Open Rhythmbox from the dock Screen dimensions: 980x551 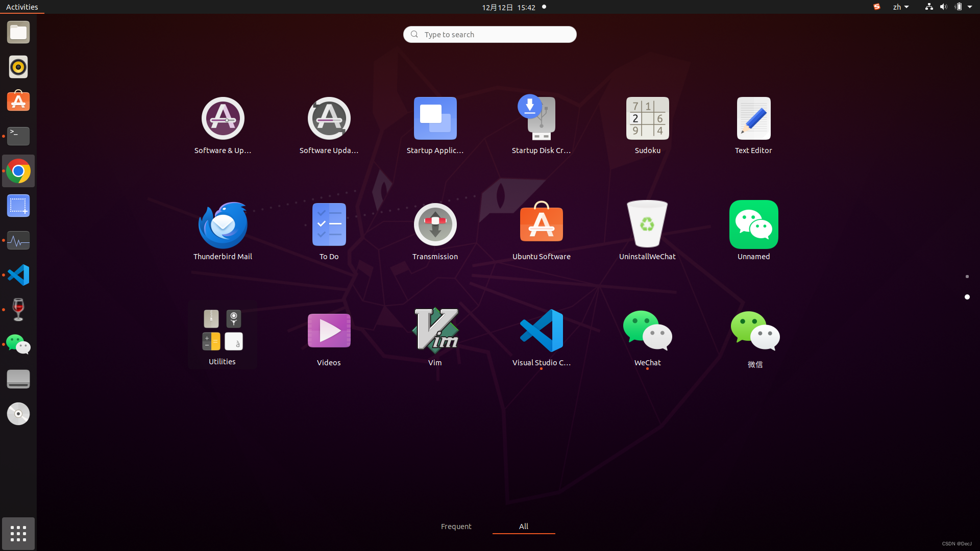click(x=18, y=67)
